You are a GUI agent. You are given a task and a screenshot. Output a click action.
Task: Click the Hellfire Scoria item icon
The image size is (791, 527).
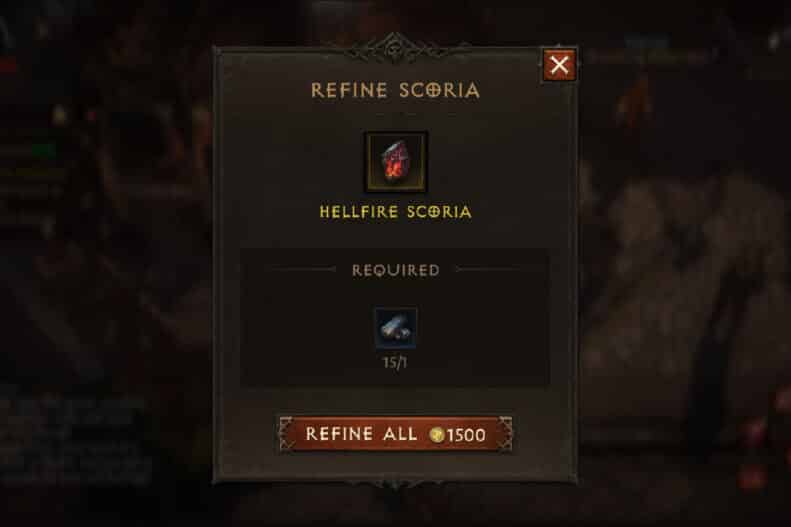point(396,162)
